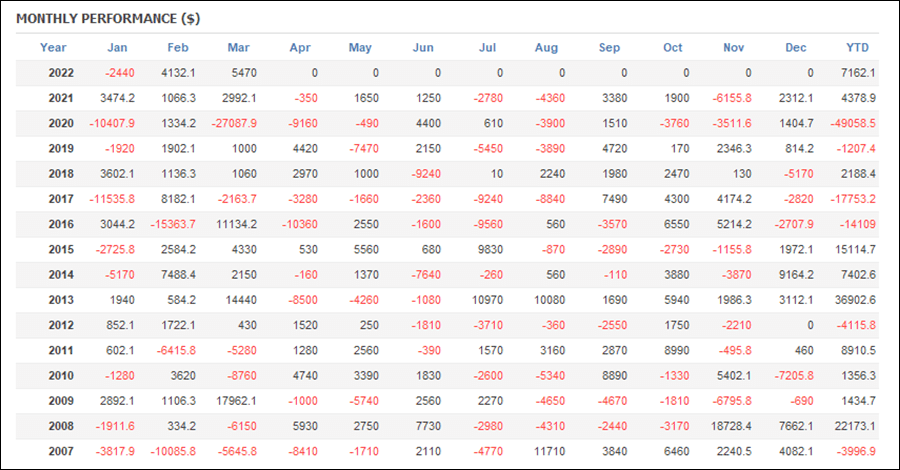900x470 pixels.
Task: Select 2007 Aug value 11710
Action: [x=549, y=452]
